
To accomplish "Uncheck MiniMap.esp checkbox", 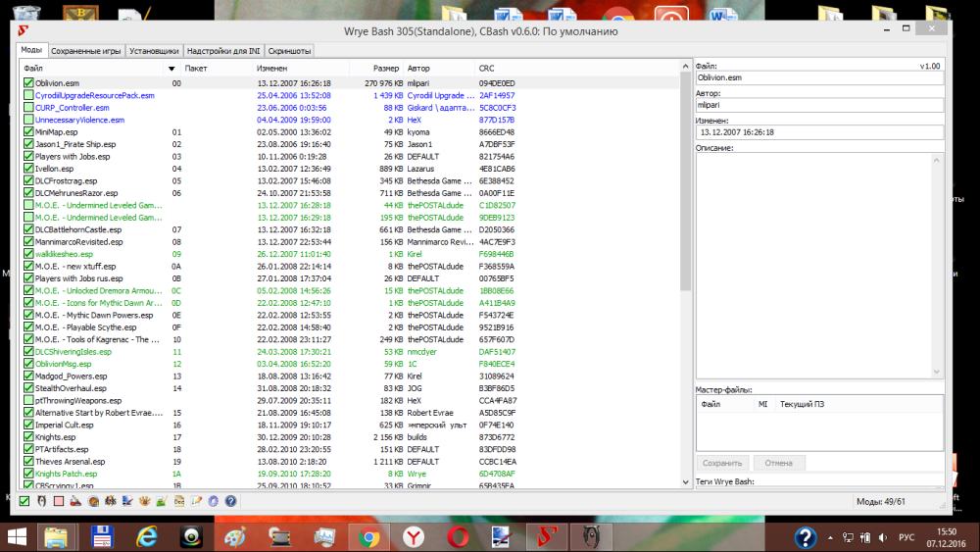I will 28,132.
